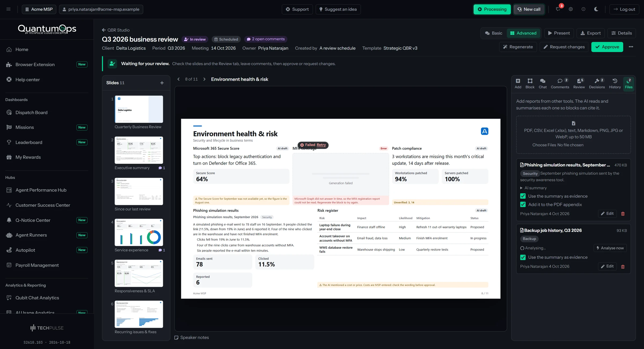644x349 pixels.
Task: Open the Decisions tab
Action: pos(597,83)
